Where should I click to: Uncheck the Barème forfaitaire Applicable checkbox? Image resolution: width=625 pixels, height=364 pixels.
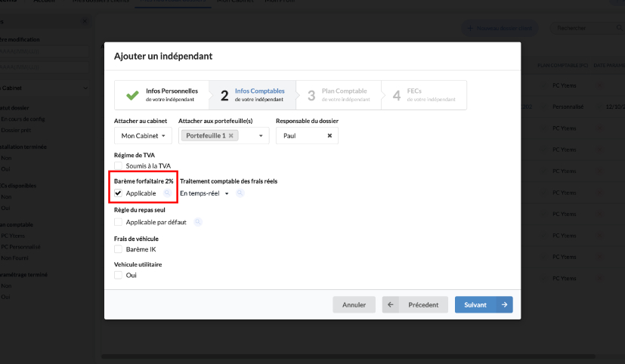point(118,193)
